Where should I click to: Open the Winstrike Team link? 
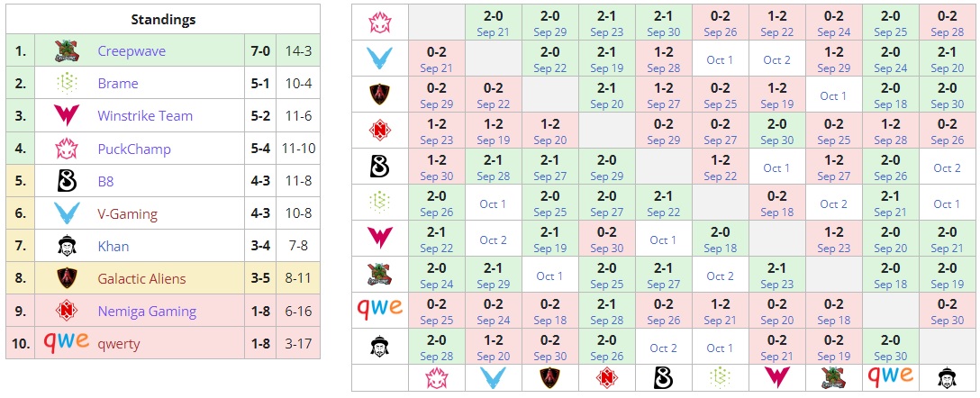coord(145,116)
